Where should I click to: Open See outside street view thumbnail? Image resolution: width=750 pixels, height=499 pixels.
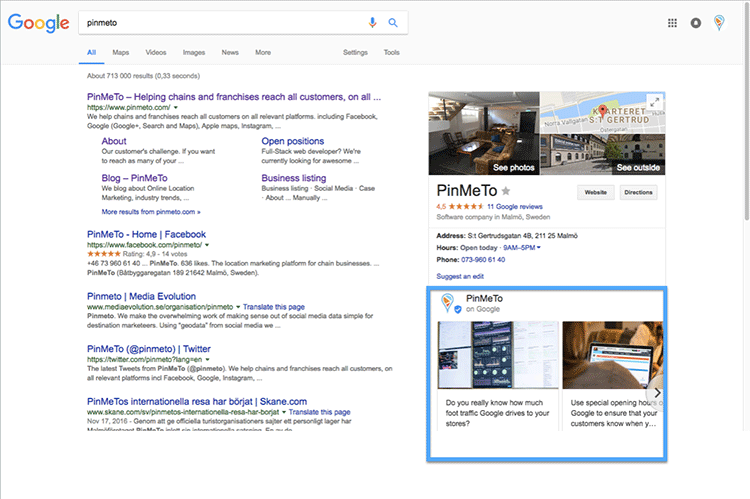pyautogui.click(x=603, y=155)
